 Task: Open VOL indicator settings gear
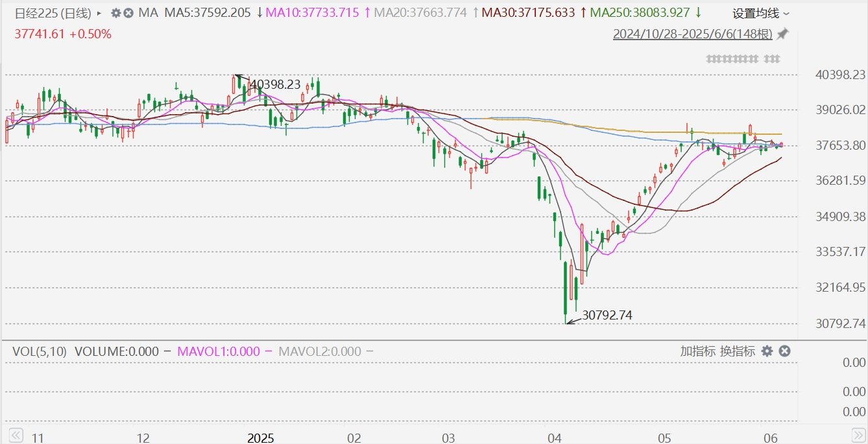(767, 351)
